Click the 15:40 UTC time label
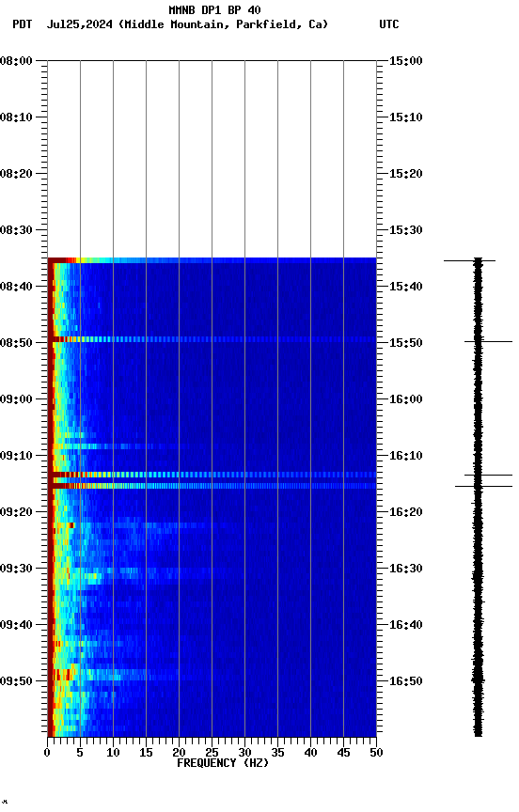The image size is (519, 812). (x=406, y=287)
